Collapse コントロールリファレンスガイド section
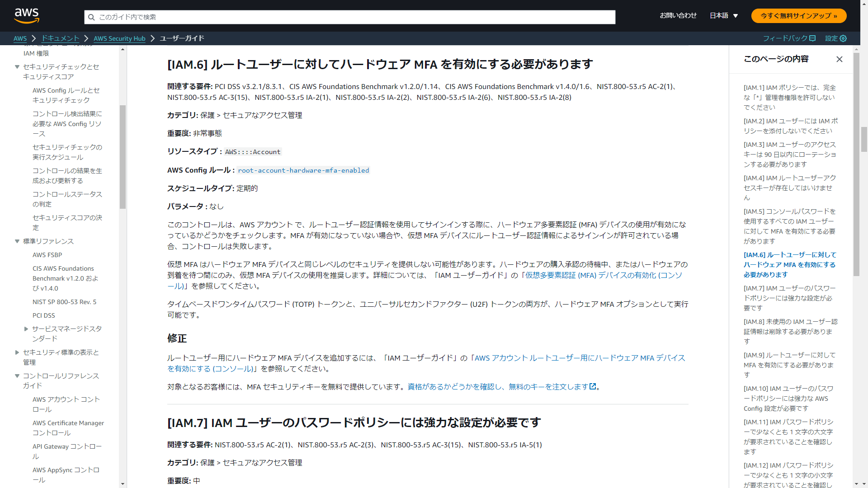 17,376
